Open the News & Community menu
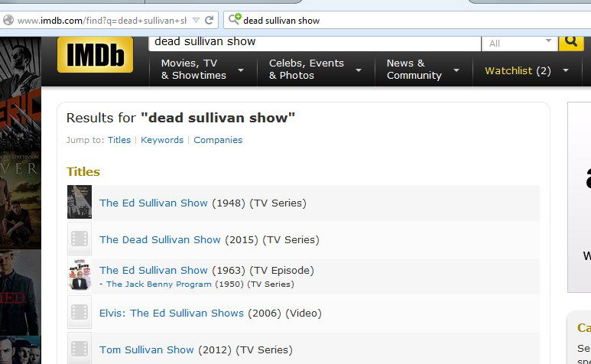 [423, 70]
